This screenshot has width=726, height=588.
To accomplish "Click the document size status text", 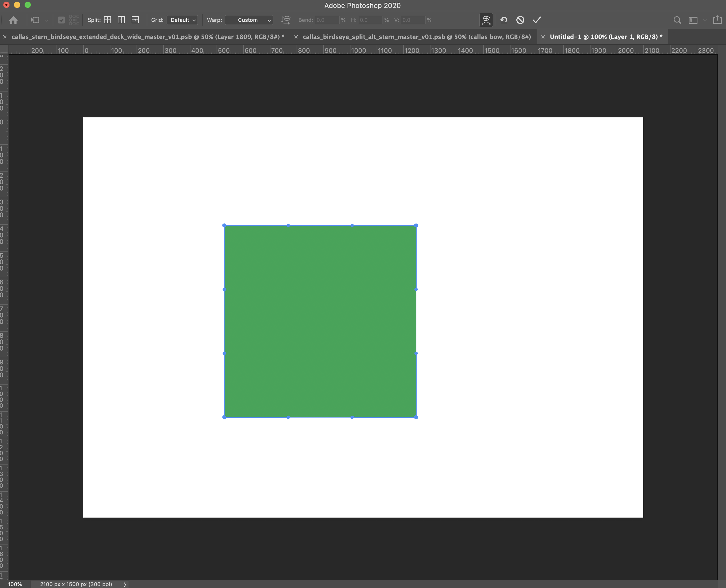I will point(76,584).
